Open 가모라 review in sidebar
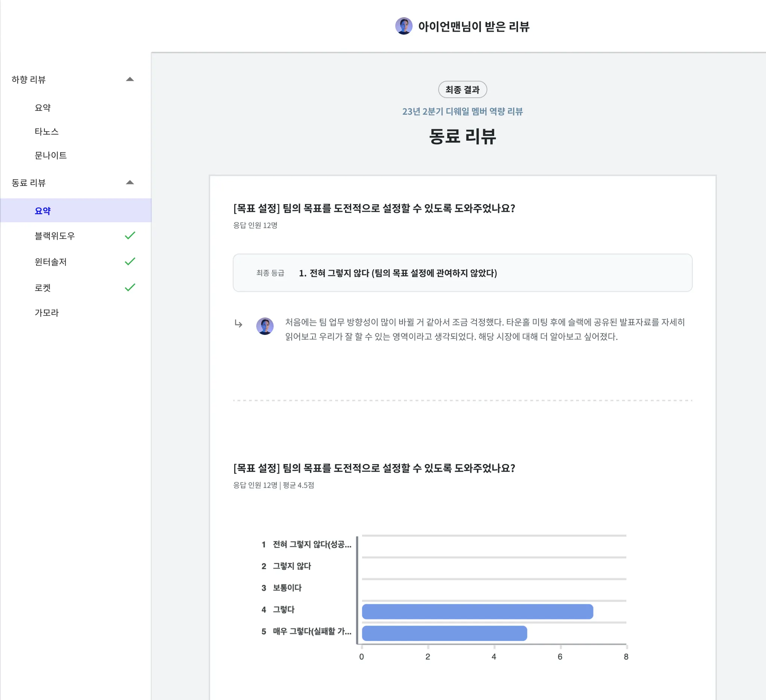766x700 pixels. point(46,313)
